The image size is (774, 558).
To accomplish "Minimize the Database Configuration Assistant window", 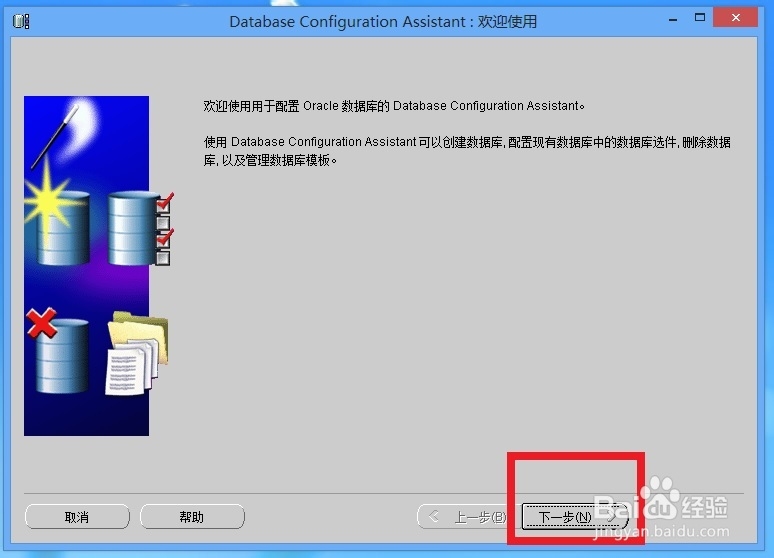I will (673, 19).
